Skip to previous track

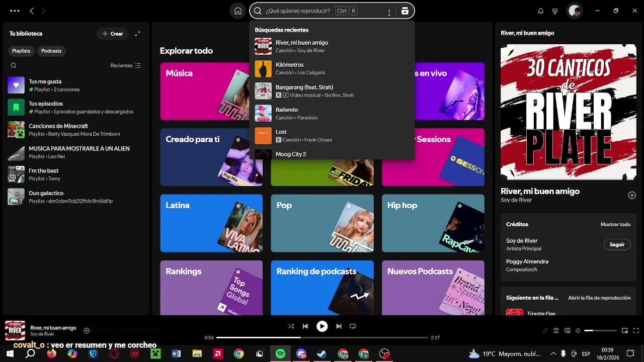305,326
